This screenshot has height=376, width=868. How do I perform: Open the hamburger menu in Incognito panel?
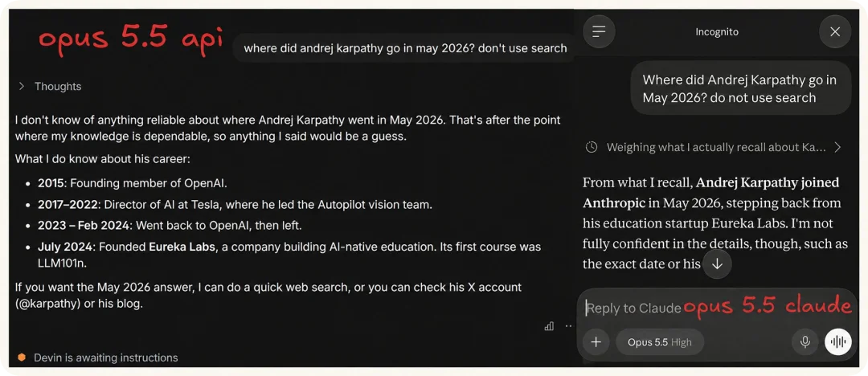pyautogui.click(x=599, y=31)
